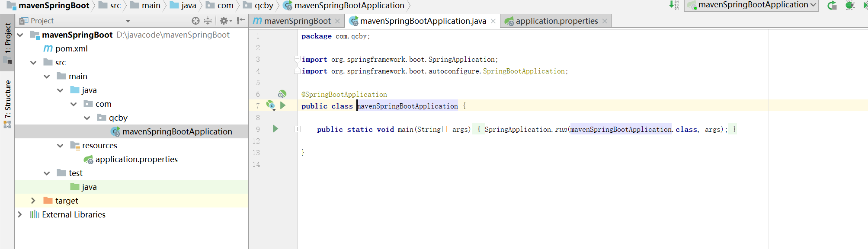
Task: Click the Scroll from Source target icon
Action: pos(195,21)
